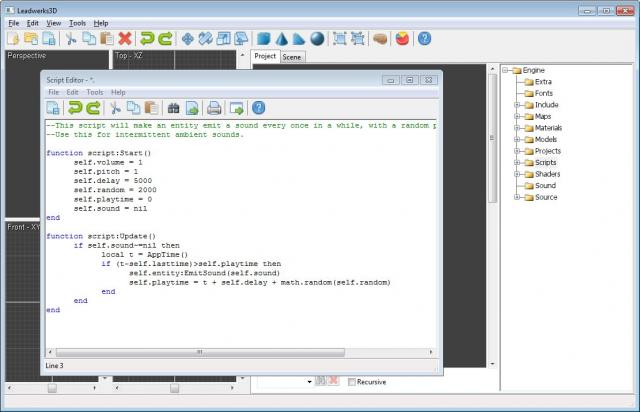Screen dimensions: 640x412
Task: Enable the Recursive checkbox
Action: tap(352, 382)
